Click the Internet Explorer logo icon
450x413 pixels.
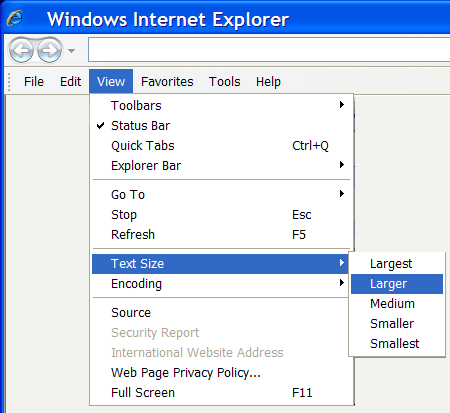pos(15,18)
